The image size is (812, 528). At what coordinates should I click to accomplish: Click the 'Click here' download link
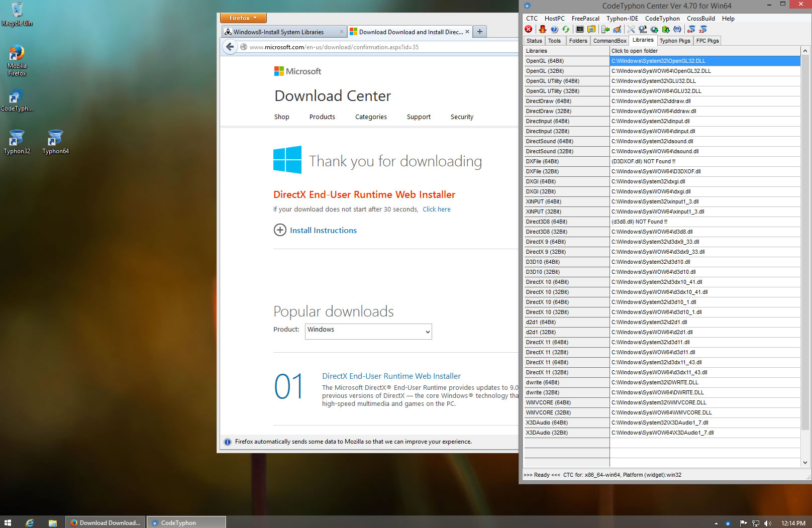point(436,209)
